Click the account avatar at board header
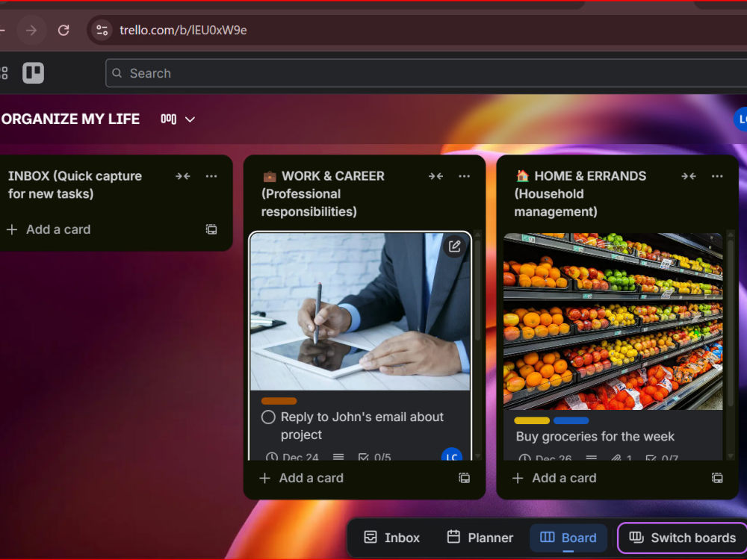 740,119
